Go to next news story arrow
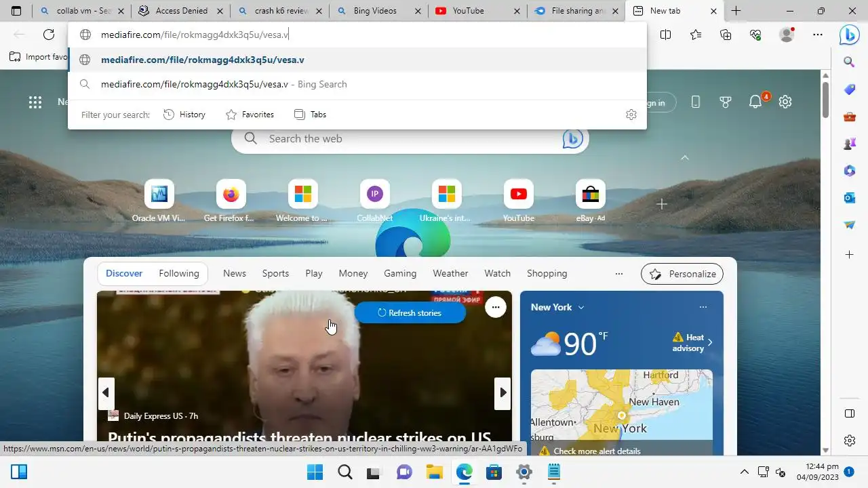The width and height of the screenshot is (868, 488). pyautogui.click(x=502, y=392)
